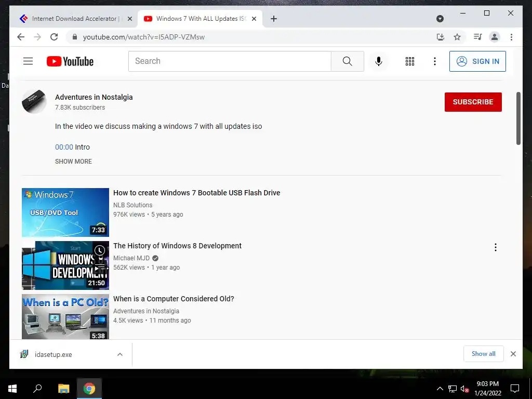The width and height of the screenshot is (532, 399).
Task: Click NLB Solutions channel name
Action: (132, 205)
